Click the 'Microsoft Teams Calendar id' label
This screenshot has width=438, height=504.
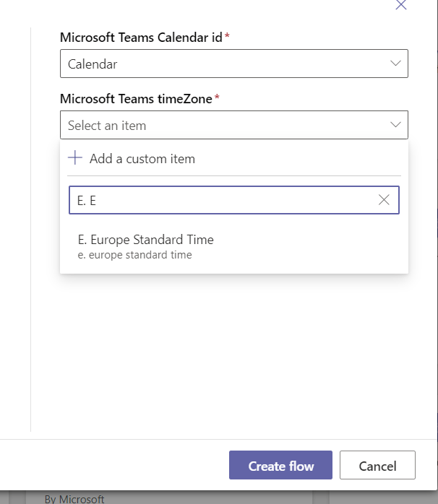pos(141,38)
